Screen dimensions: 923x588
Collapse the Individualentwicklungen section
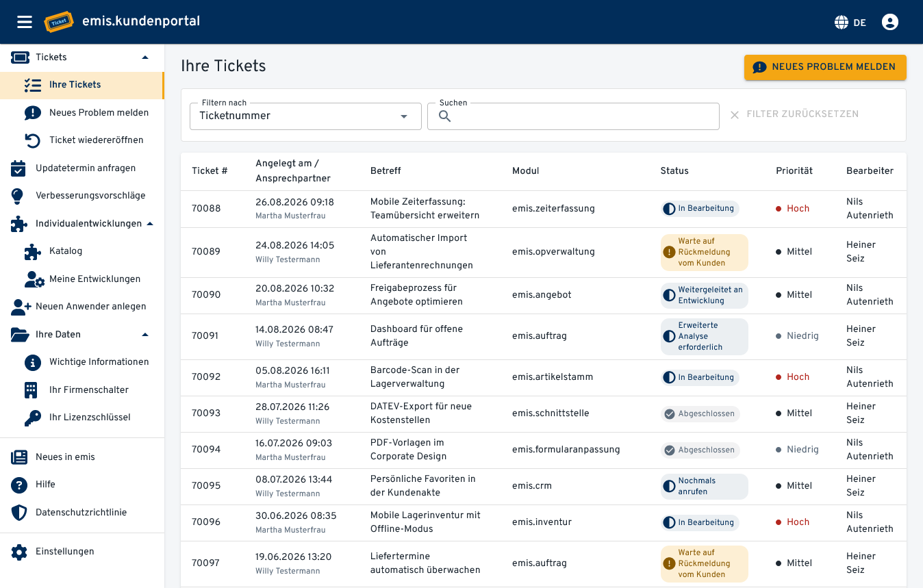150,224
